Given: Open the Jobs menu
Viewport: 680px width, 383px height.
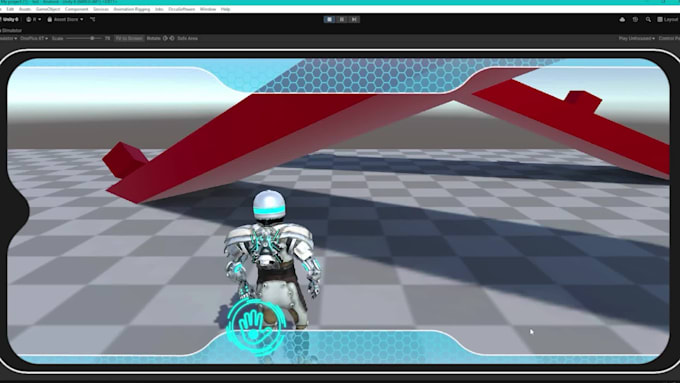Looking at the screenshot, I should tap(159, 9).
